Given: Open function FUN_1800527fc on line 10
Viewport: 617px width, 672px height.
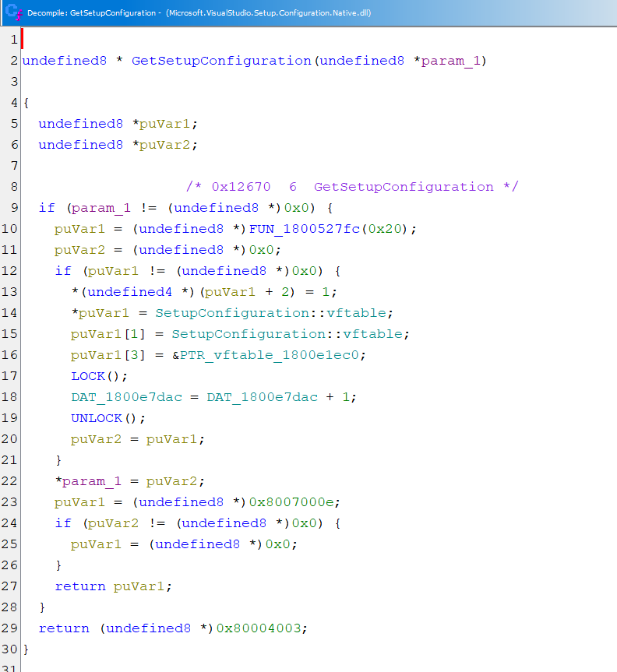Looking at the screenshot, I should (x=304, y=229).
